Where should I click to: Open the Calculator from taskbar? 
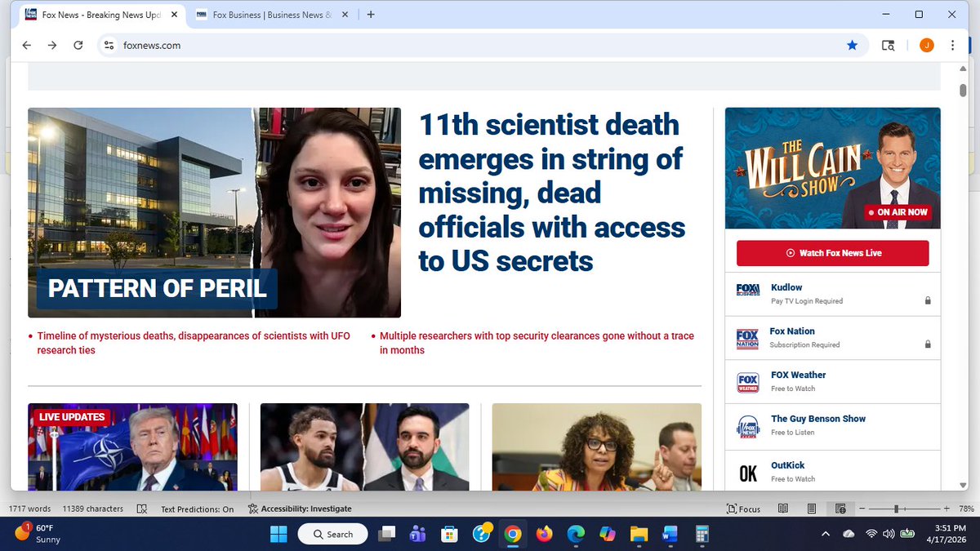701,534
